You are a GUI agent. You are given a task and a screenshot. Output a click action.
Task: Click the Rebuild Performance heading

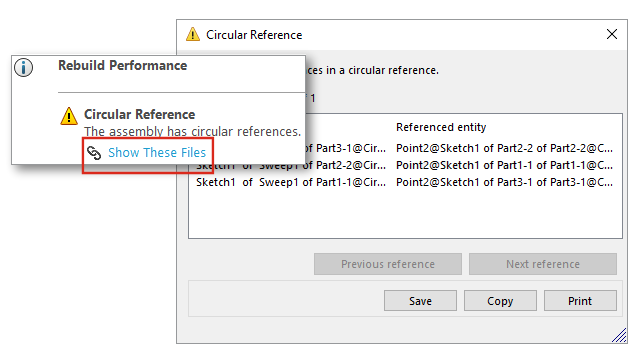tap(122, 65)
